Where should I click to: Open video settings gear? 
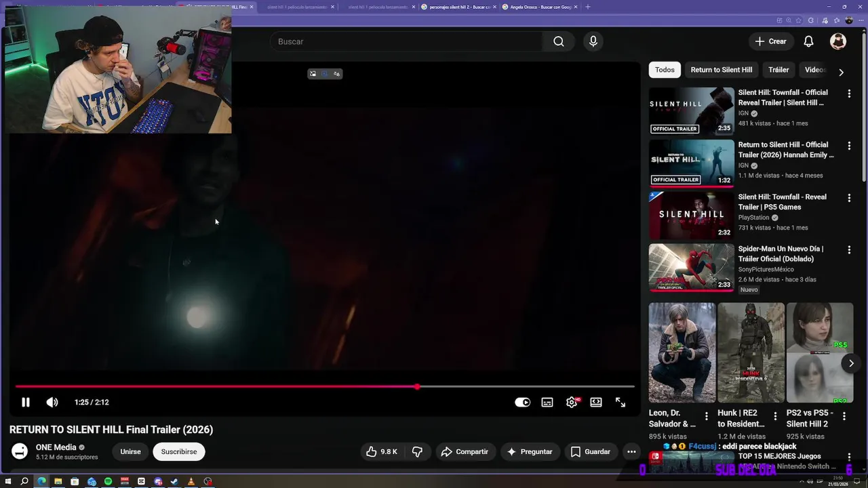572,402
